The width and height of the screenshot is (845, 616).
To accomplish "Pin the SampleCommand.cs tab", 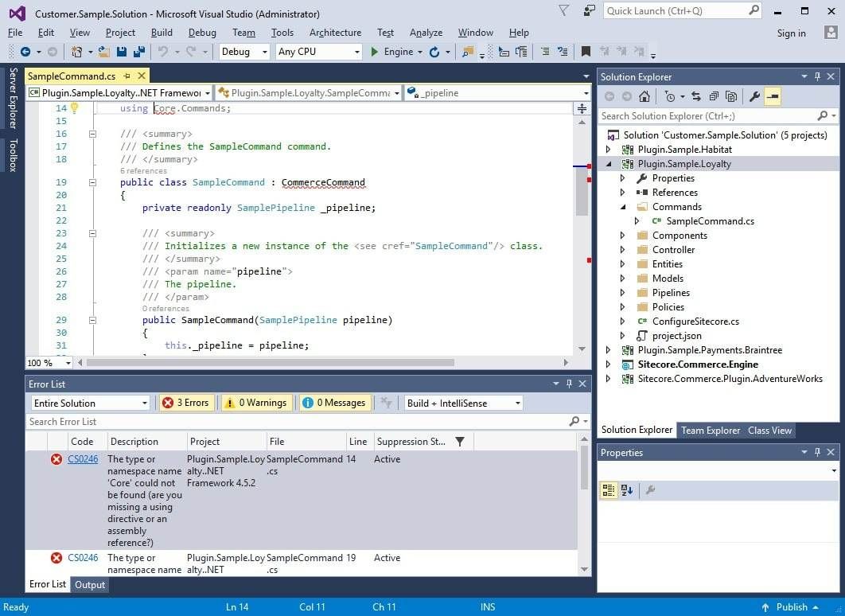I will click(x=127, y=76).
